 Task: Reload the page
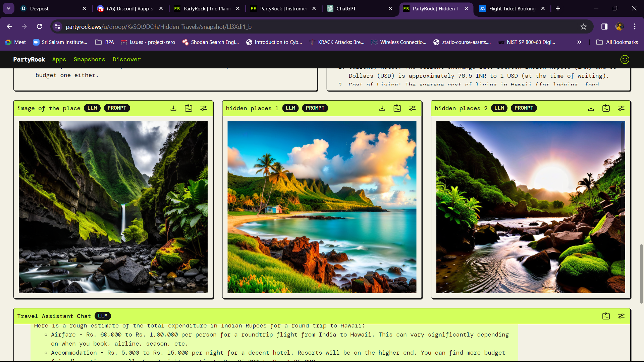(40, 26)
